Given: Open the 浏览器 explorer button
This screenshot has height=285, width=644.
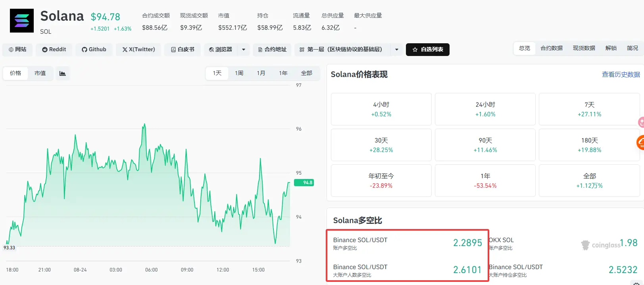Looking at the screenshot, I should 221,50.
